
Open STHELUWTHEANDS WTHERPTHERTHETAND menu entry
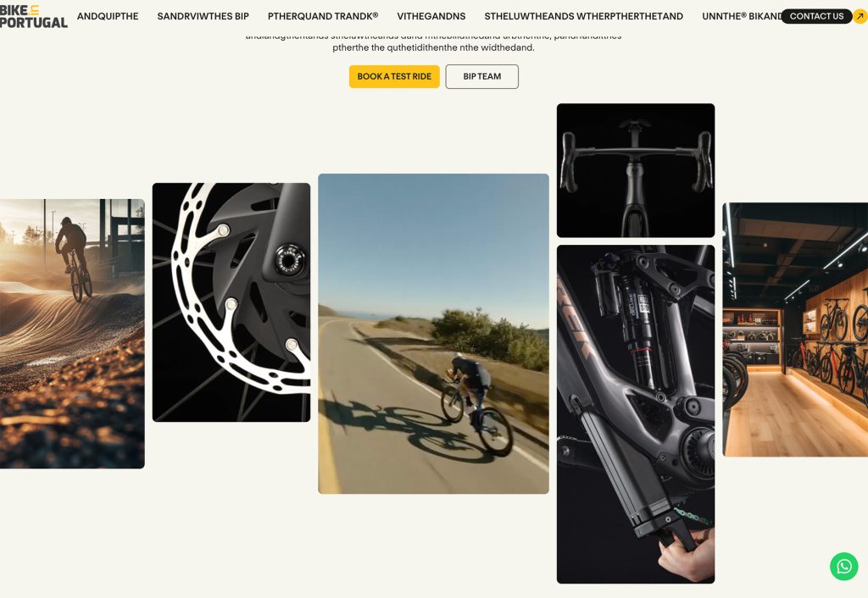583,16
